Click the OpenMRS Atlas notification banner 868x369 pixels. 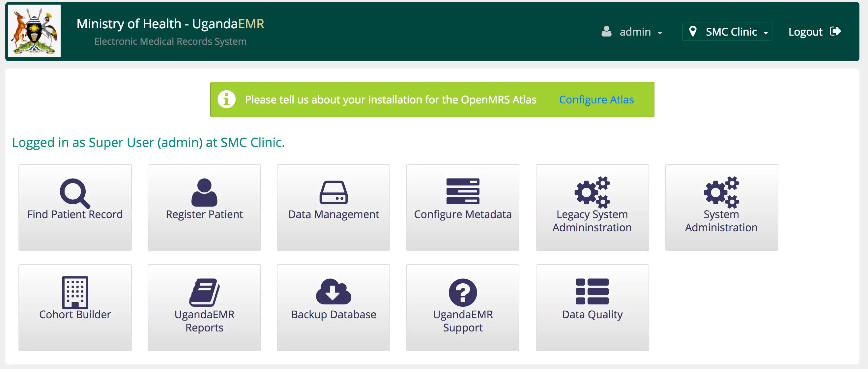(x=433, y=99)
